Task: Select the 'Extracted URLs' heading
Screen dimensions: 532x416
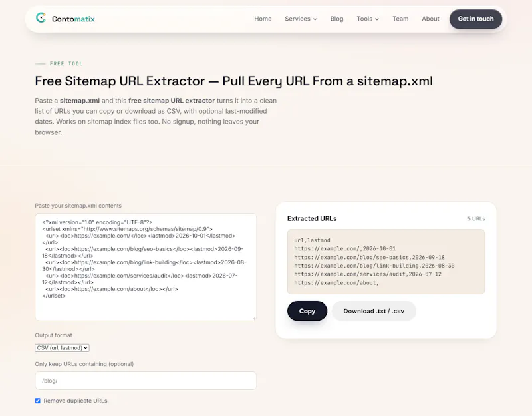Action: pos(312,219)
